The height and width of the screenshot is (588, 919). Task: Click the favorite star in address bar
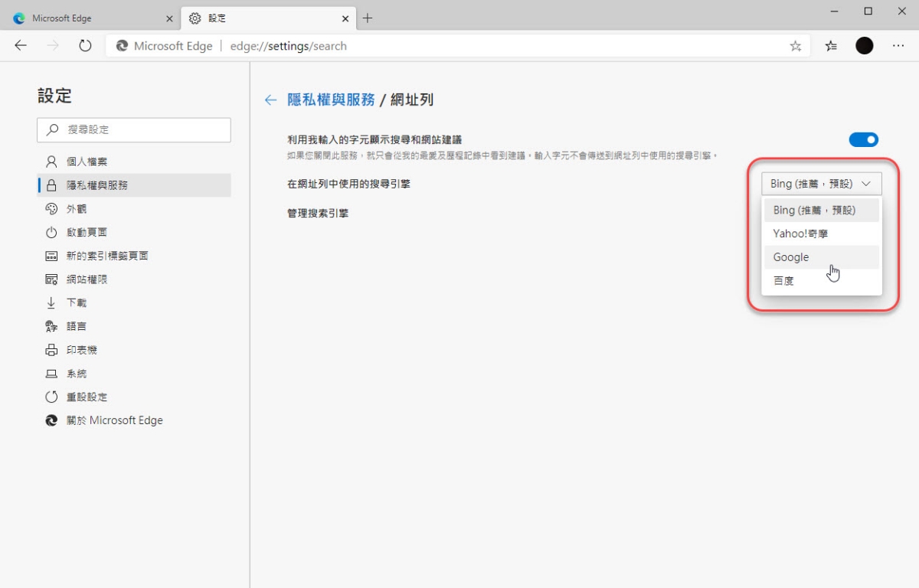[x=796, y=46]
